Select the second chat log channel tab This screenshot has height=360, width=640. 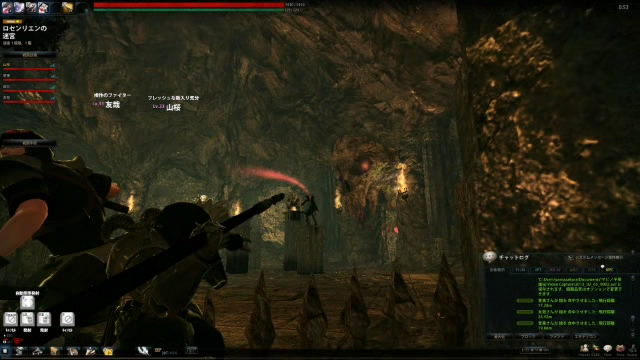click(x=520, y=270)
